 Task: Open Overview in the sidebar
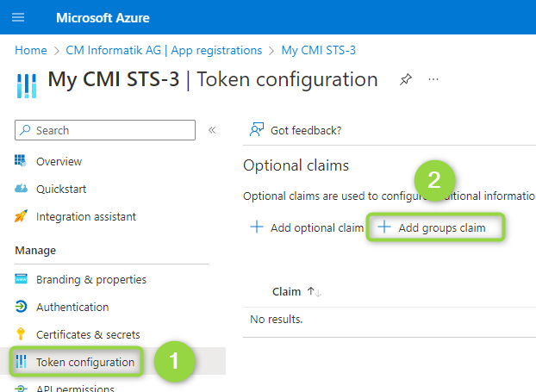[x=59, y=161]
